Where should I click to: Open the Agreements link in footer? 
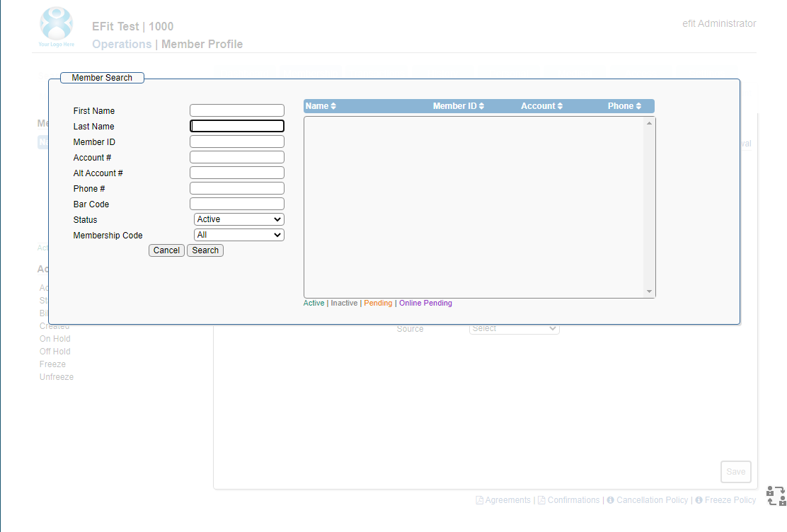[x=503, y=500]
